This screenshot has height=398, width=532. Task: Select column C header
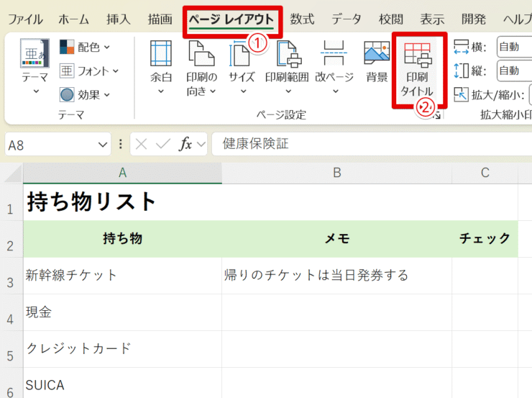pos(485,173)
